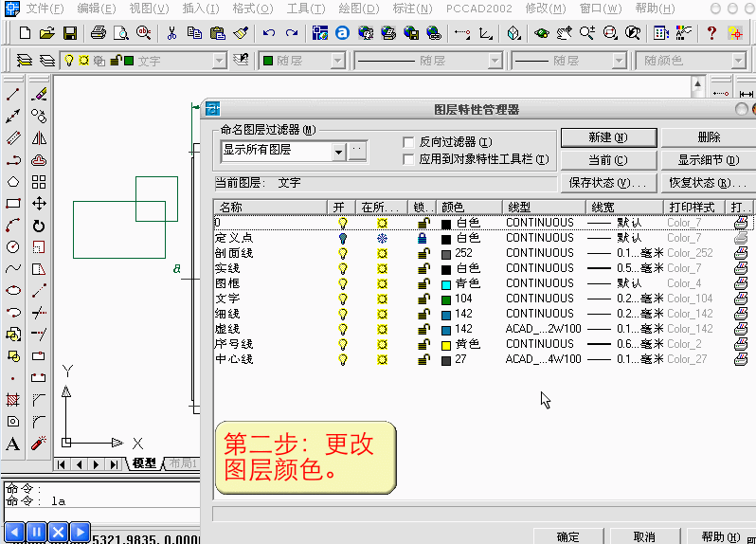Open the PCCAD2002 menu
756x544 pixels.
479,9
